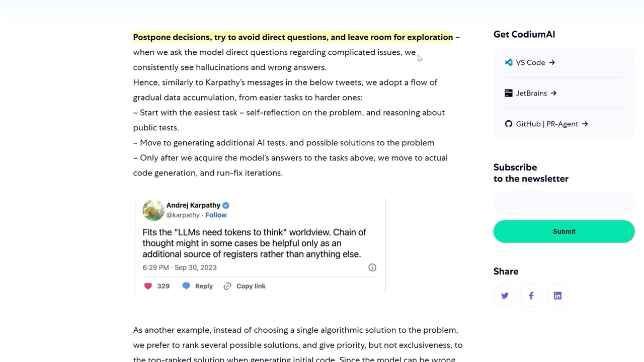644x362 pixels.
Task: Select the VS Code logo in Get CodiumAI panel
Action: pyautogui.click(x=508, y=62)
